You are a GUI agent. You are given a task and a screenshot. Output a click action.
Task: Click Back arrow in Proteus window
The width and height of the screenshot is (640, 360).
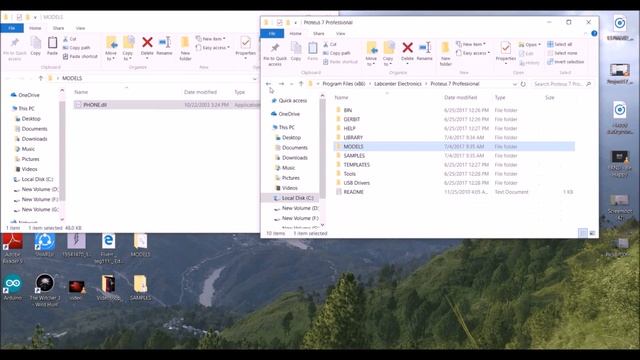pos(268,84)
